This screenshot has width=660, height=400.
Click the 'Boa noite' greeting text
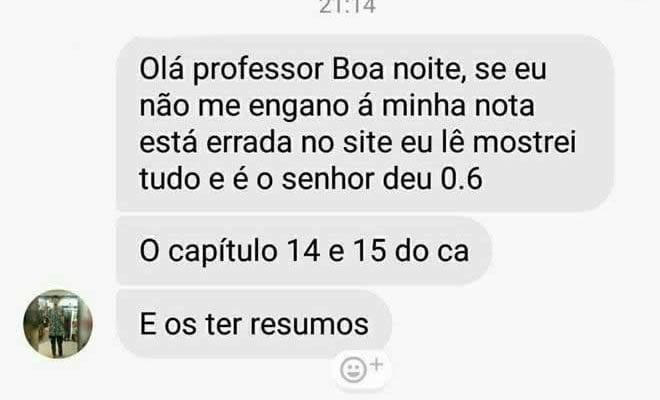coord(395,69)
